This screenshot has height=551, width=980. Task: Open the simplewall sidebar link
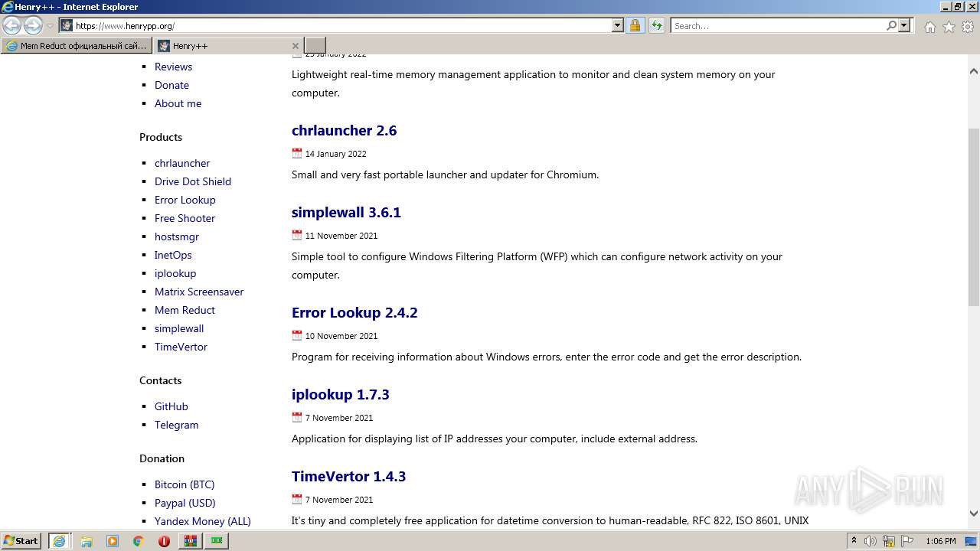pyautogui.click(x=179, y=328)
